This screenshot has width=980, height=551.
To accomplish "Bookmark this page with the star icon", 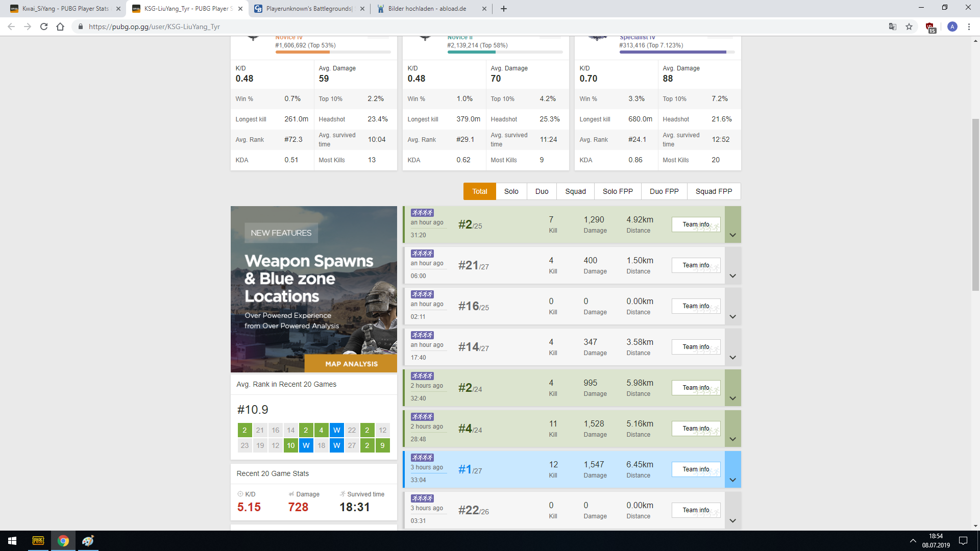I will click(909, 27).
